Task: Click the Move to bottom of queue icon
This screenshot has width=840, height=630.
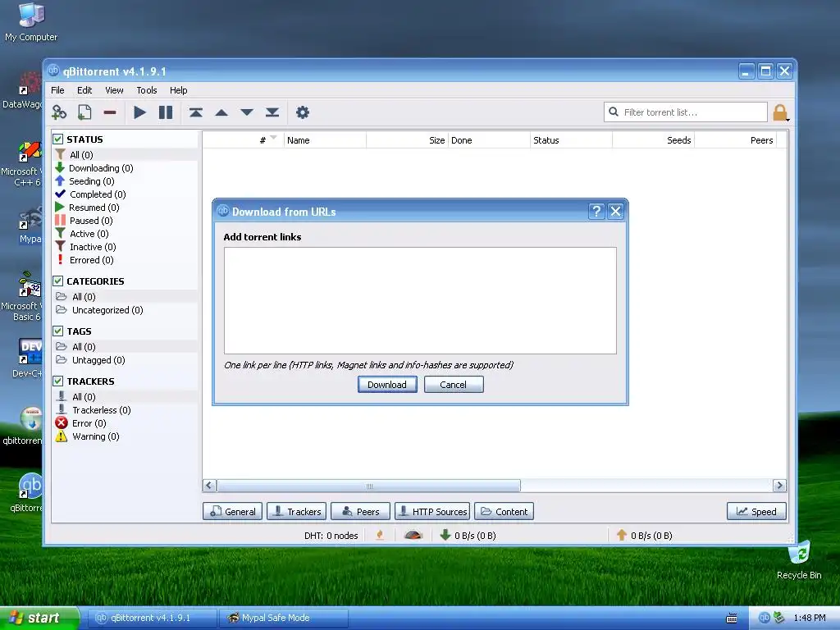Action: tap(272, 112)
